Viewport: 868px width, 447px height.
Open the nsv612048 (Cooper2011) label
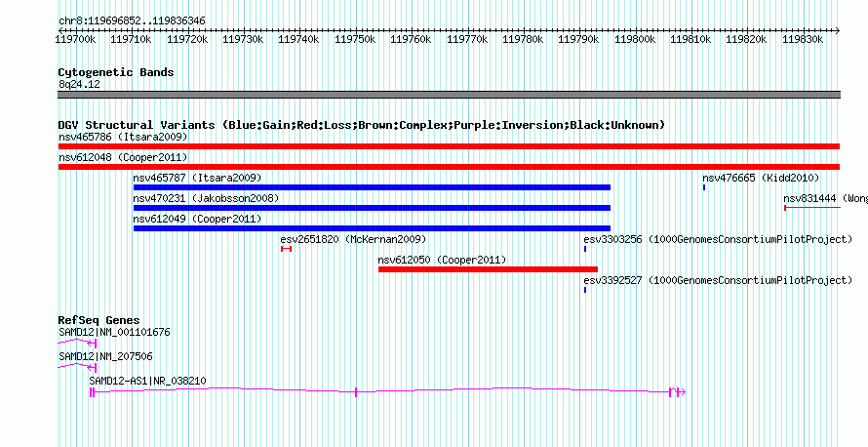[123, 157]
